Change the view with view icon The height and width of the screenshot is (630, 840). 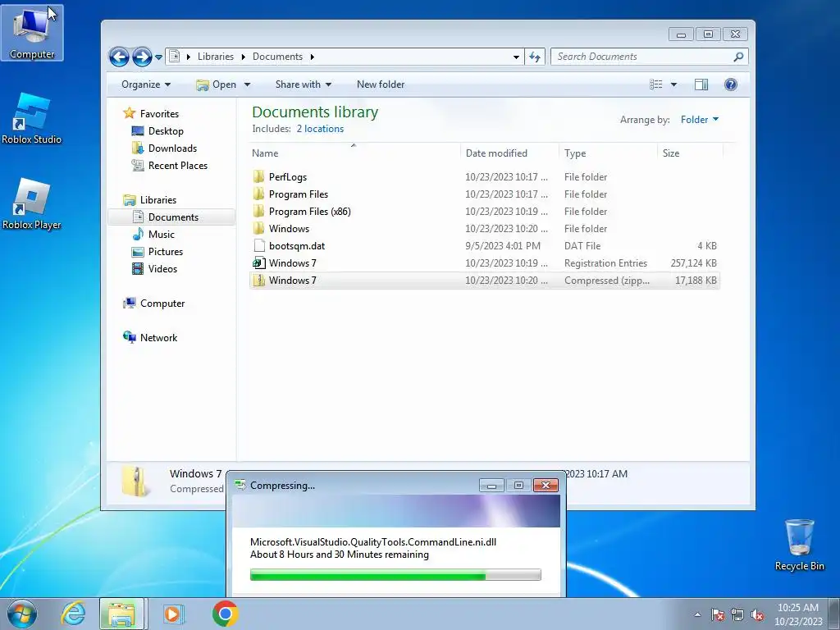(x=655, y=84)
